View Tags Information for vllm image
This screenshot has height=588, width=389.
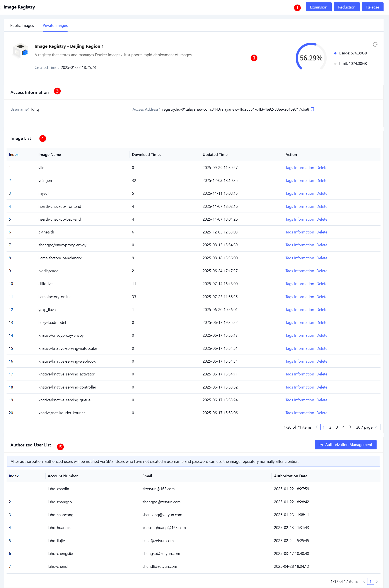tap(299, 168)
